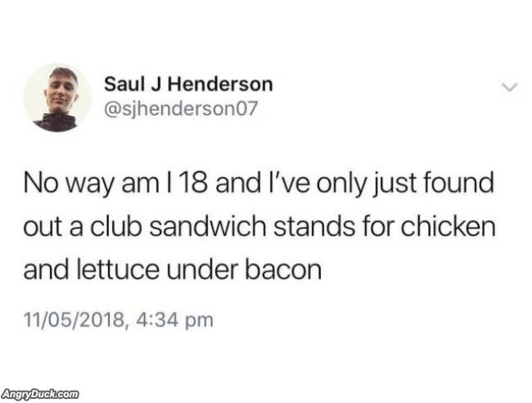Click the word "chicken" in the tweet

pyautogui.click(x=448, y=226)
